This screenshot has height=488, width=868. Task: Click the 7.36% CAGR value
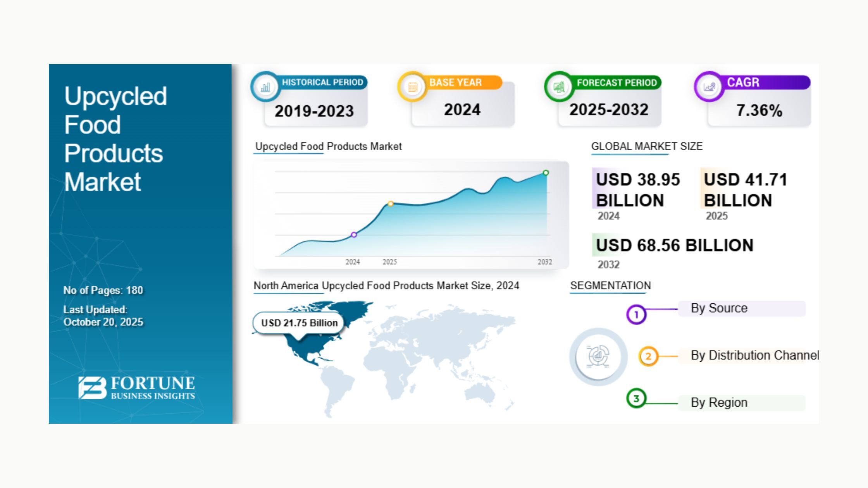click(x=759, y=111)
